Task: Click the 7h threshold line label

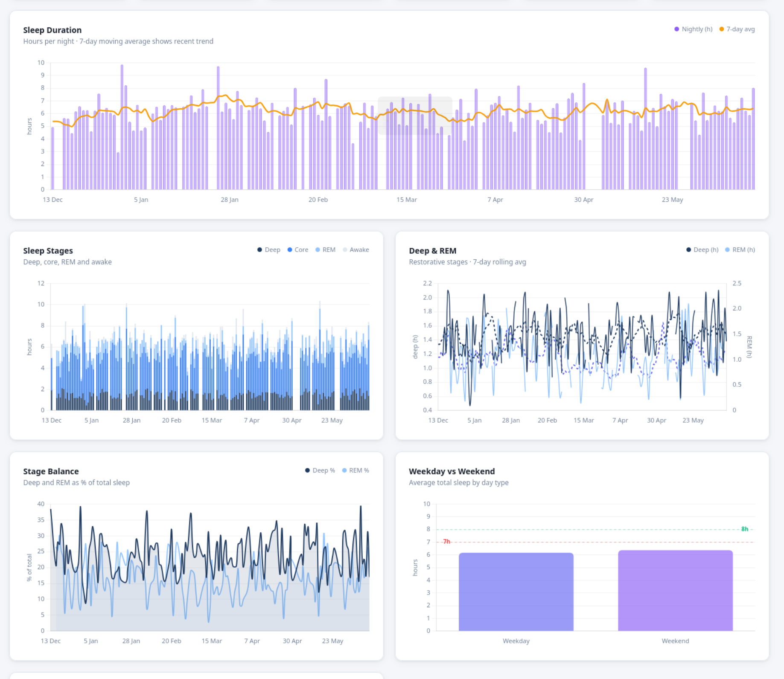Action: point(446,541)
